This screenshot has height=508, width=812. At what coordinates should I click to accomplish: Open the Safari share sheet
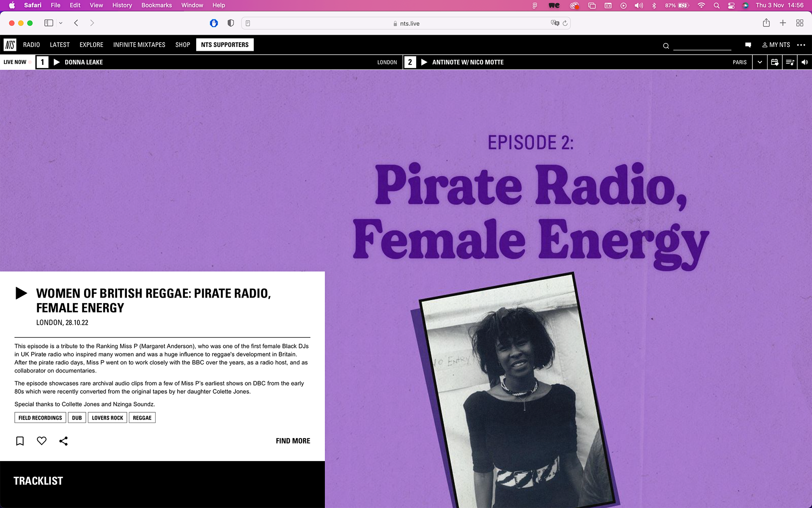tap(766, 23)
